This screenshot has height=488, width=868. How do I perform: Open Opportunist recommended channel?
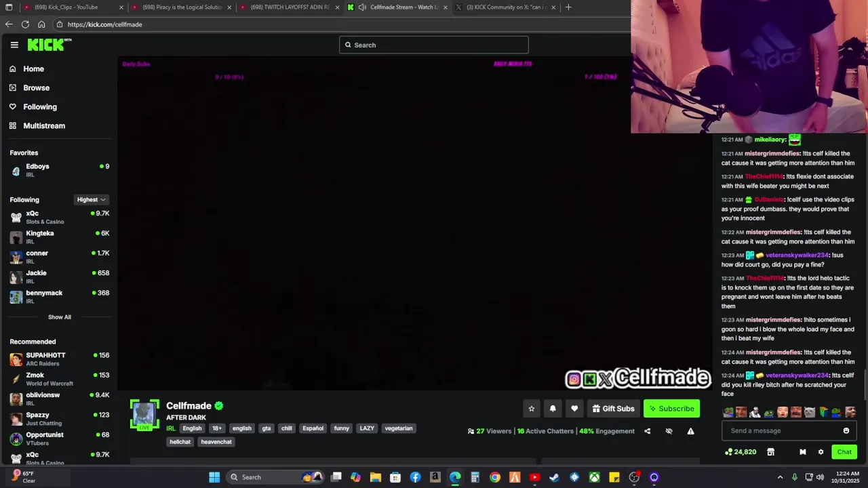click(x=59, y=439)
